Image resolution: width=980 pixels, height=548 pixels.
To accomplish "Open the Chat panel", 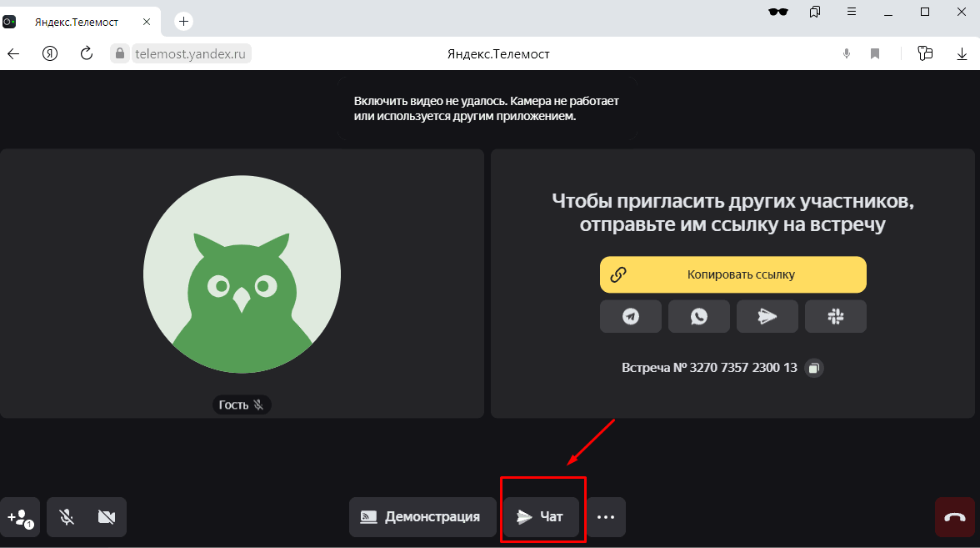I will [542, 517].
